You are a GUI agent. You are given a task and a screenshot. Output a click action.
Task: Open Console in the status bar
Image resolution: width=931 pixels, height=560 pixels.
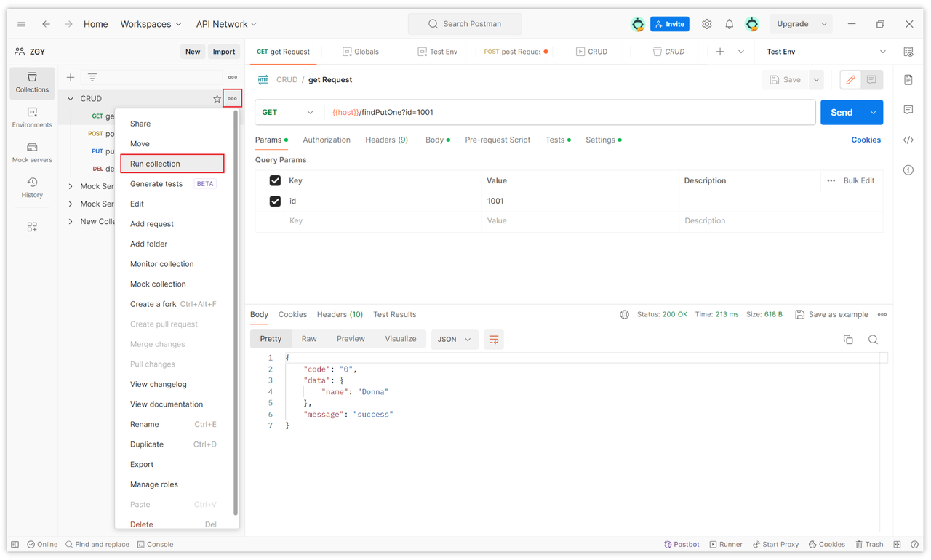coord(155,544)
